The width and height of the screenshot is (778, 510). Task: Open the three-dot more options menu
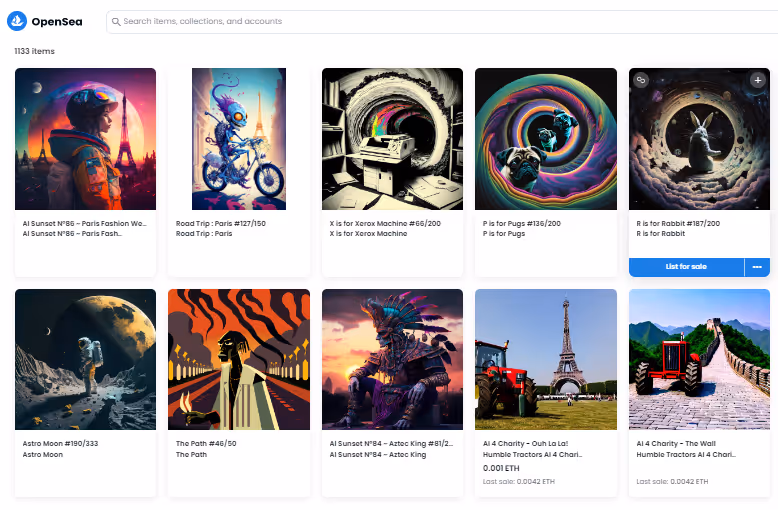tap(757, 267)
